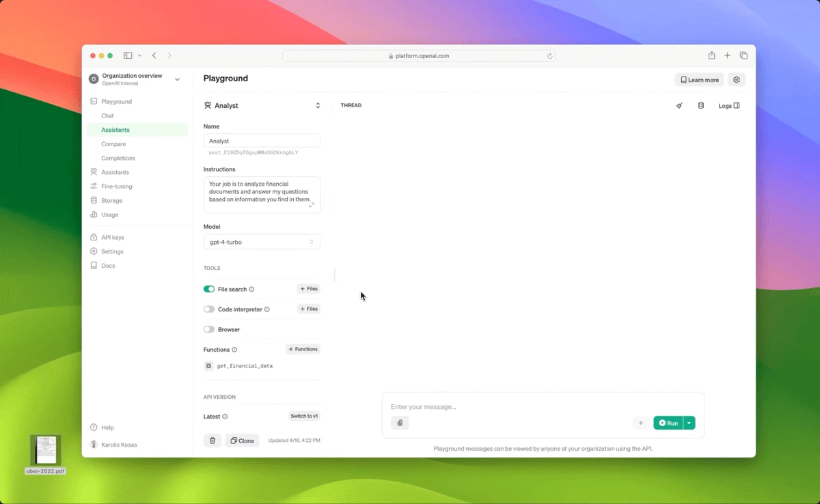Go back with Safari back arrow
The width and height of the screenshot is (820, 504).
click(154, 55)
